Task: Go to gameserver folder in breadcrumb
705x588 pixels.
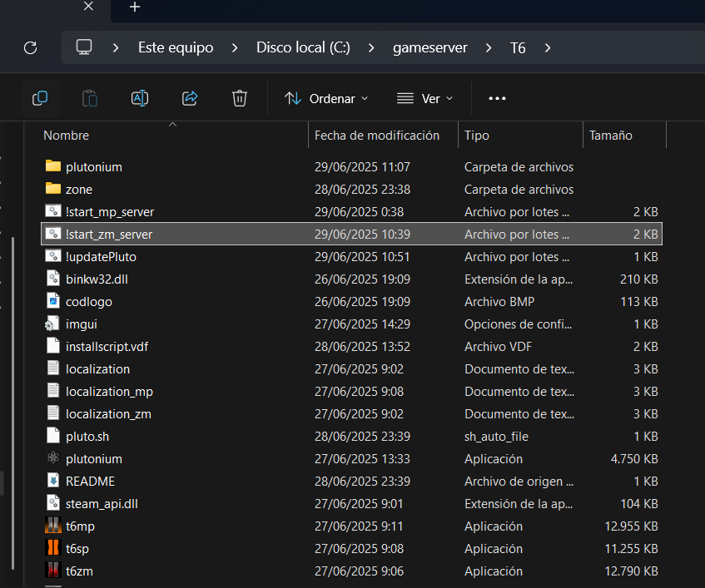Action: [429, 47]
